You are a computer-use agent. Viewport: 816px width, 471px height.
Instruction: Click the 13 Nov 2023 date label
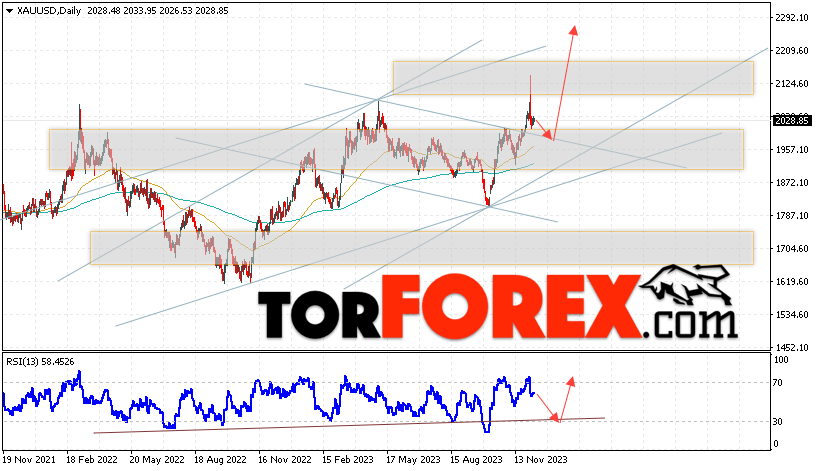click(x=541, y=460)
